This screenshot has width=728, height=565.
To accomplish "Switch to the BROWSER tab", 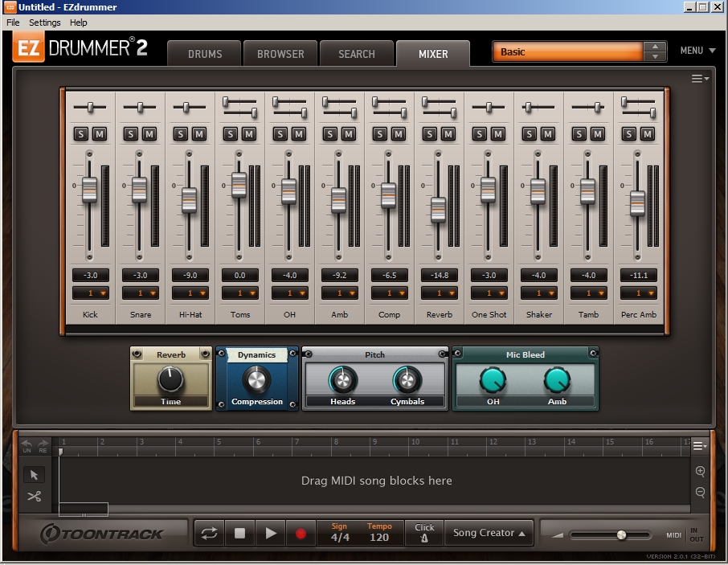I will coord(280,54).
